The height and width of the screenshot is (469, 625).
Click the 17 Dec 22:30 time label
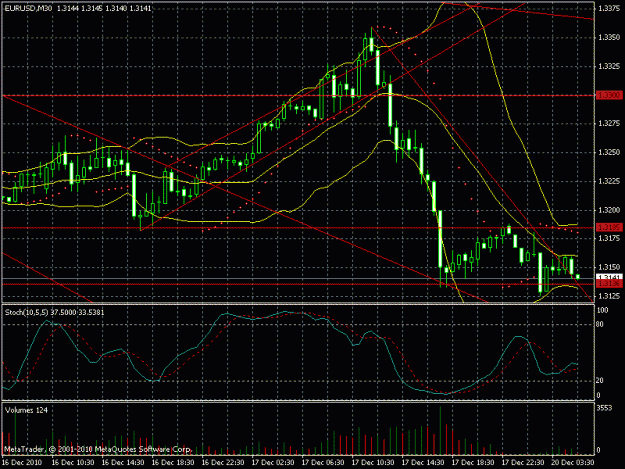coord(523,463)
